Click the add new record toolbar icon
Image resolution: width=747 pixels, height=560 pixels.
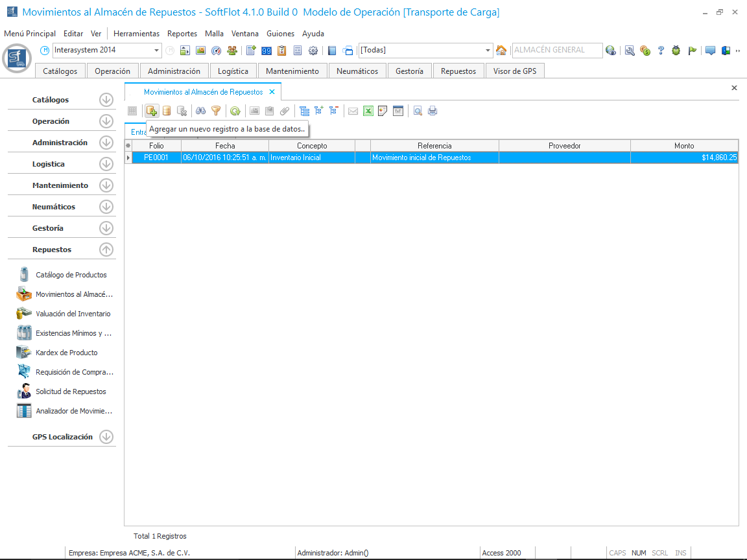coord(152,111)
